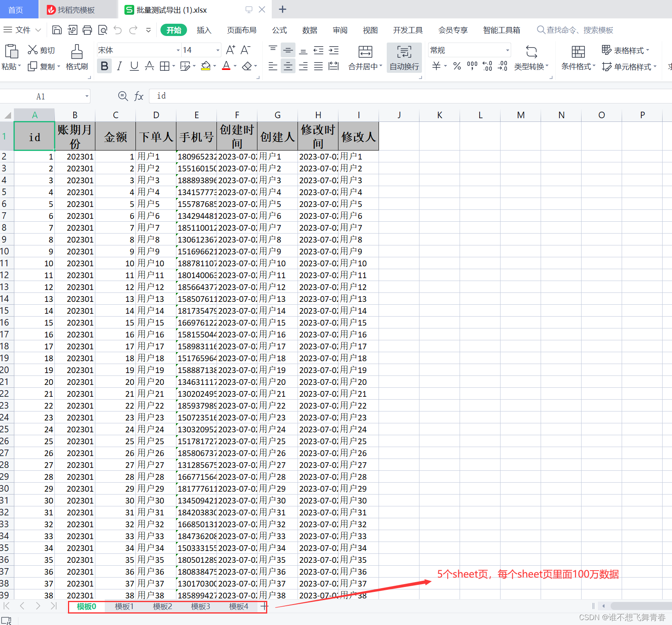672x625 pixels.
Task: Switch to the 公式 ribbon tab
Action: (x=280, y=30)
